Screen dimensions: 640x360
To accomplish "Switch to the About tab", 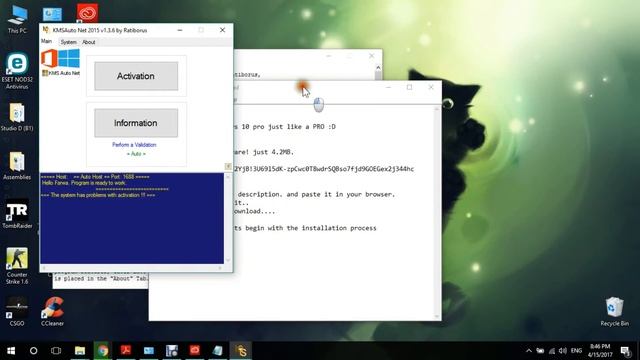I will coord(89,42).
